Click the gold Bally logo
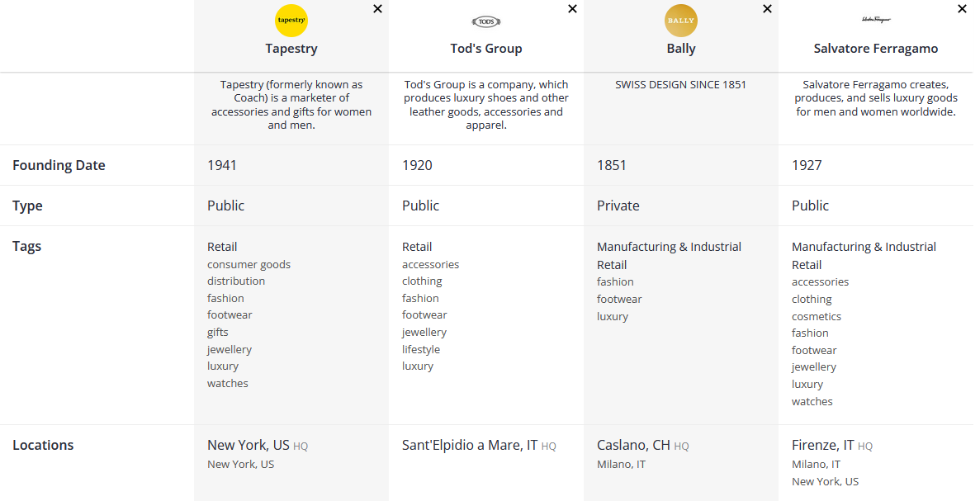Screen dimensions: 980x501 681,21
